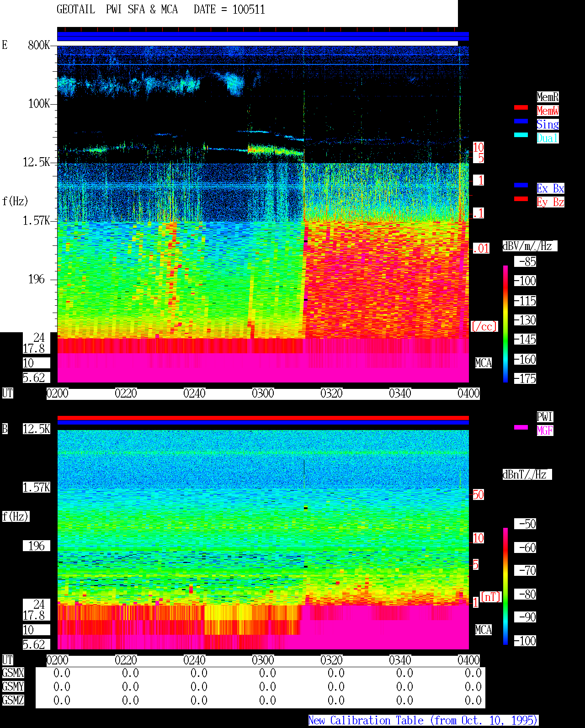The image size is (585, 728).
Task: Click the dBV/m/√Hz vertical color bar
Action: pos(505,324)
